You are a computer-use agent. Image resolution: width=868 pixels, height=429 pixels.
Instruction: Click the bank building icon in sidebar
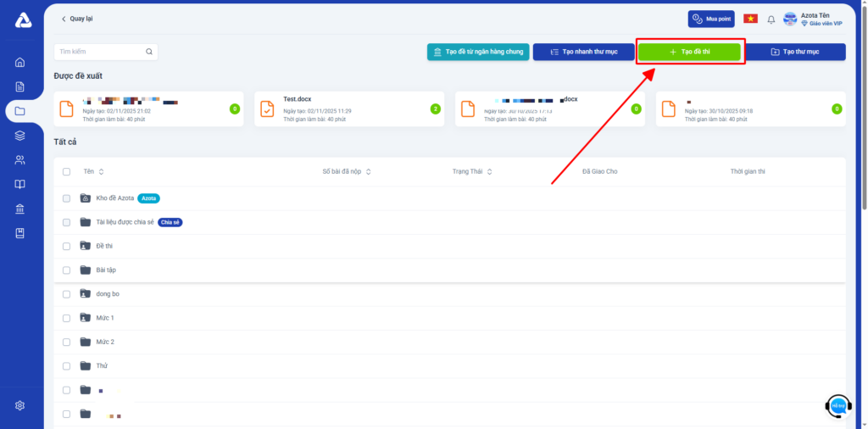20,209
